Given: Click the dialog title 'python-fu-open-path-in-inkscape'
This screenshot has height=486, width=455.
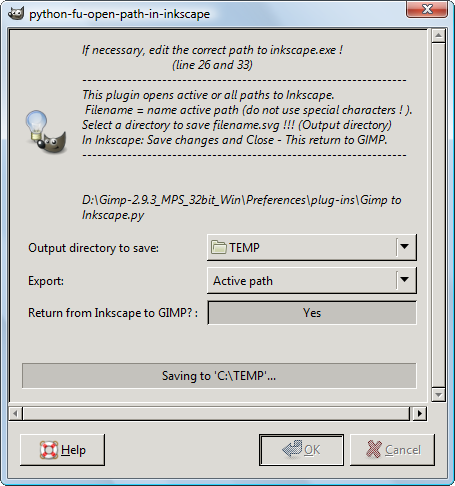Looking at the screenshot, I should click(x=120, y=14).
